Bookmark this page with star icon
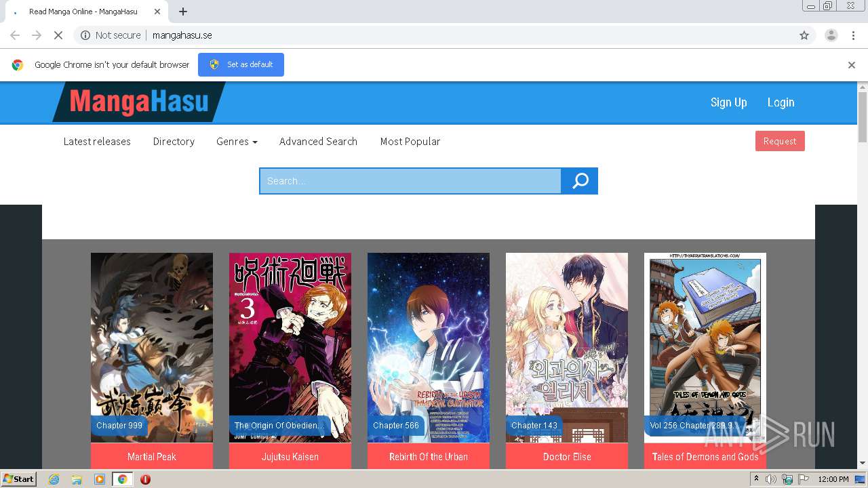868x488 pixels. click(804, 35)
